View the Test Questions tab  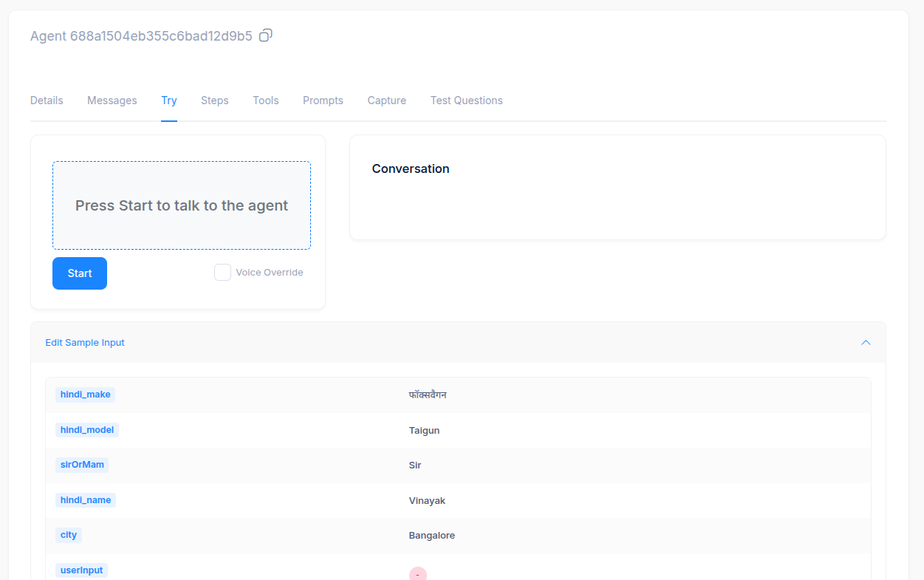tap(467, 100)
